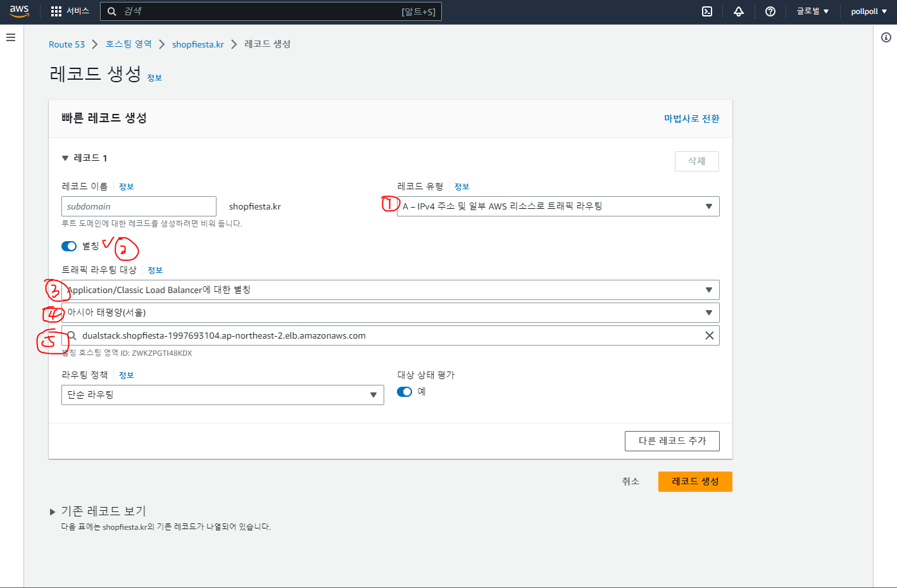The width and height of the screenshot is (897, 588).
Task: Click the search magnifier in top bar
Action: pos(112,11)
